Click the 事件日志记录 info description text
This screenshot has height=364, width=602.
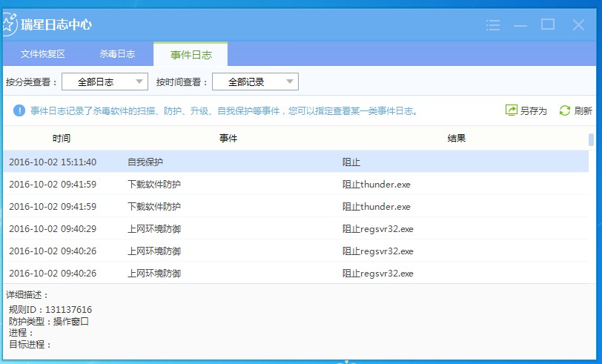[224, 111]
